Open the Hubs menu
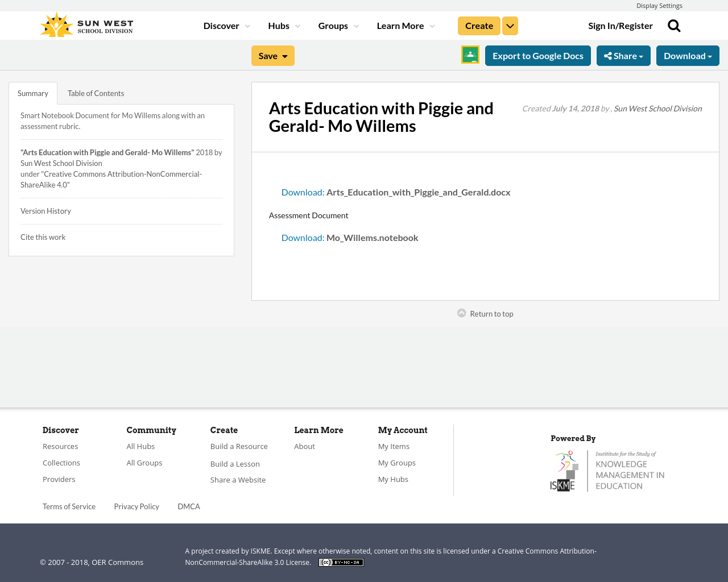The width and height of the screenshot is (728, 582). tap(283, 24)
